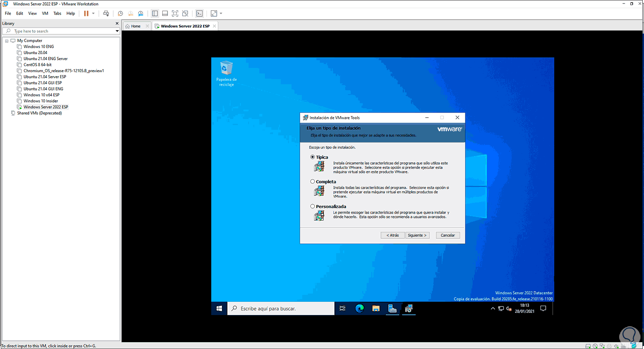Close the Windows Server 2022 ESP tab
The height and width of the screenshot is (349, 644).
[x=214, y=26]
